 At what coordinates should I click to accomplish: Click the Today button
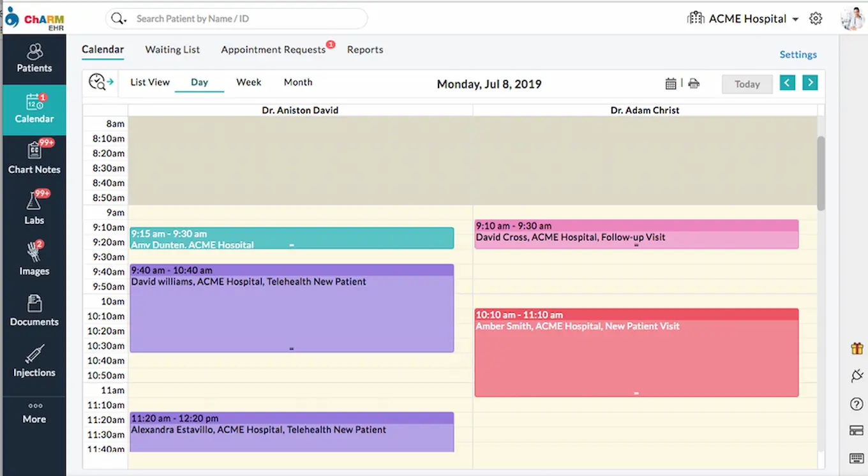[x=747, y=84]
